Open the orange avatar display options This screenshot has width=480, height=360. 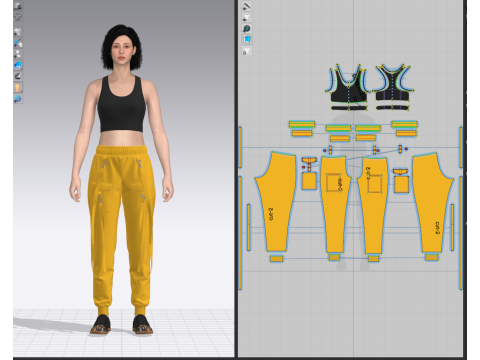pyautogui.click(x=18, y=88)
